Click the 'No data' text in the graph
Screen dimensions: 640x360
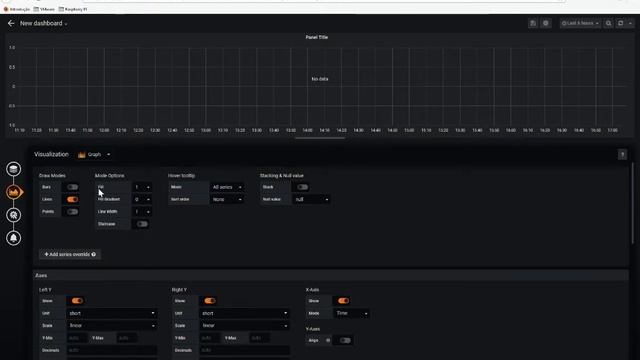tap(320, 79)
